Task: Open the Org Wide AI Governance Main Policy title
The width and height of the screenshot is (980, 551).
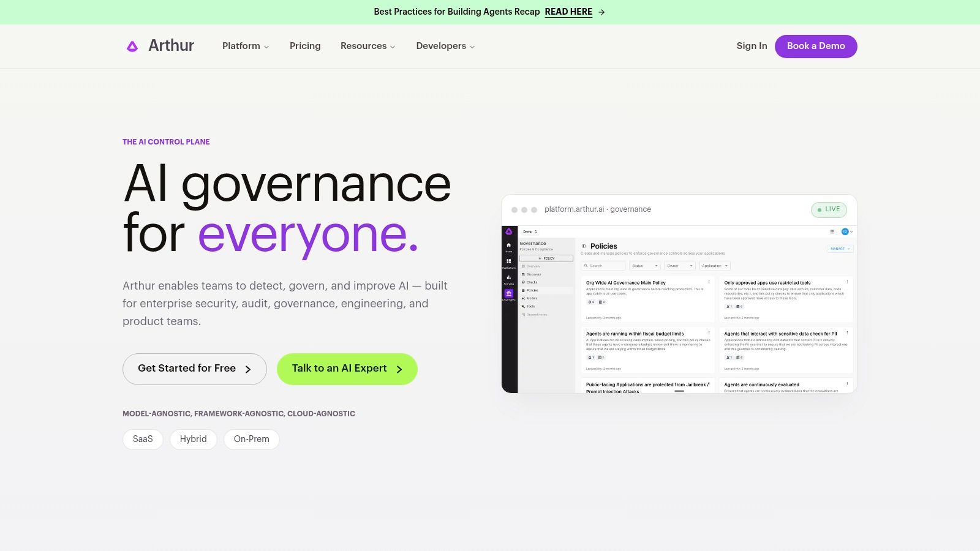Action: tap(625, 283)
